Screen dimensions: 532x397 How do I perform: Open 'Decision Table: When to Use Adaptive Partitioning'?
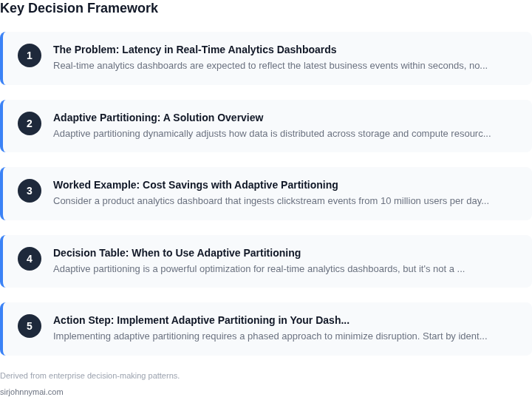point(177,253)
